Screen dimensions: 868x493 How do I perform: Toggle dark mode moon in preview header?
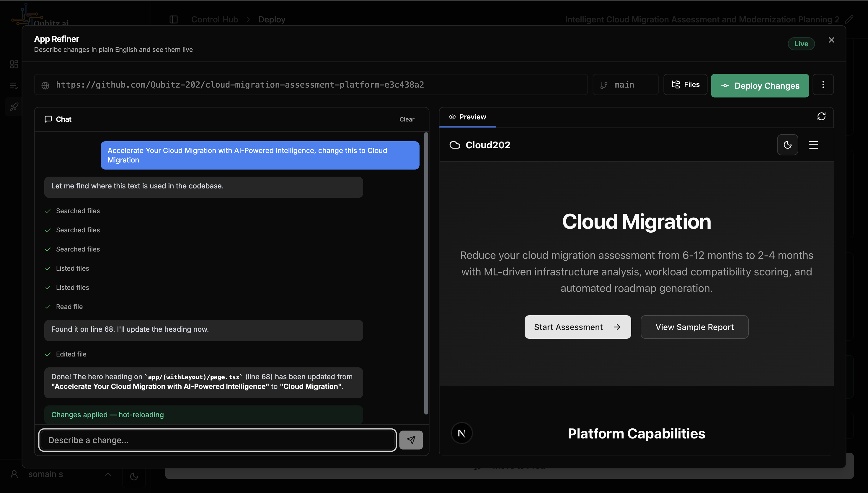click(x=787, y=145)
